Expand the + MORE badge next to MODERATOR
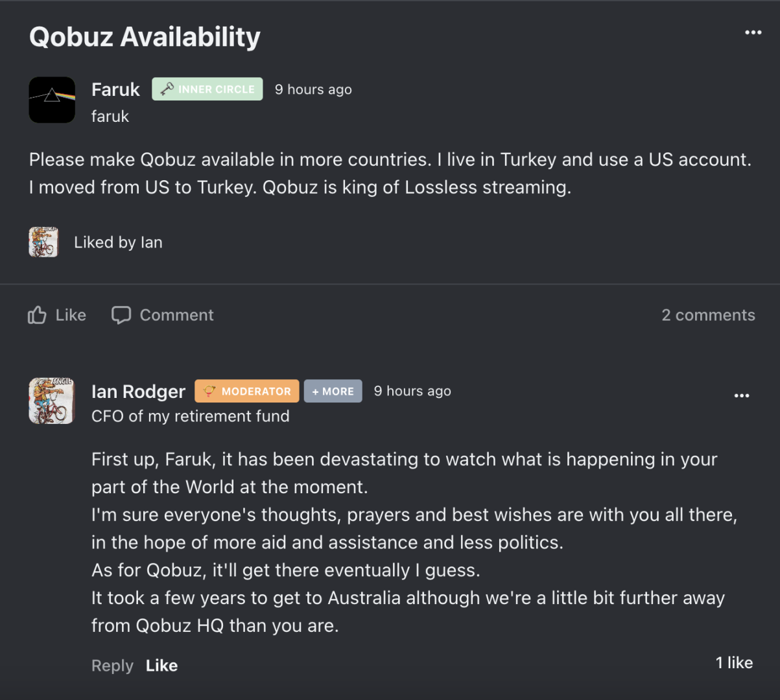This screenshot has width=780, height=700. tap(333, 391)
